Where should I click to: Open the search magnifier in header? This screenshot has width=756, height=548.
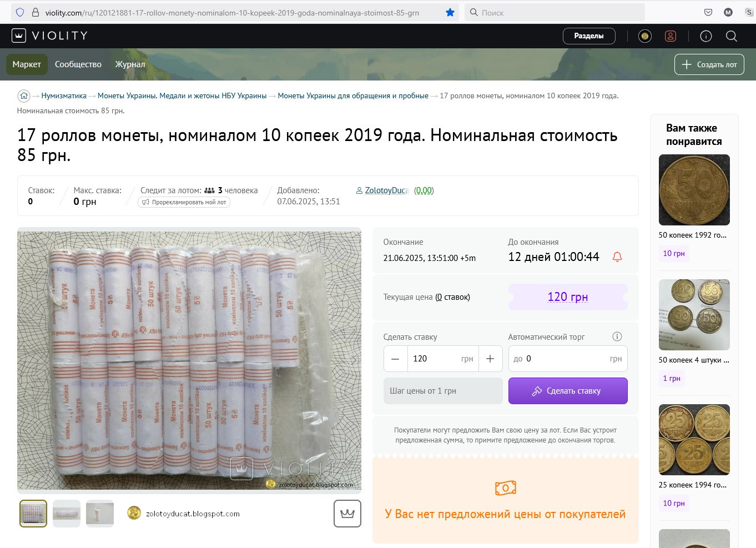point(732,36)
